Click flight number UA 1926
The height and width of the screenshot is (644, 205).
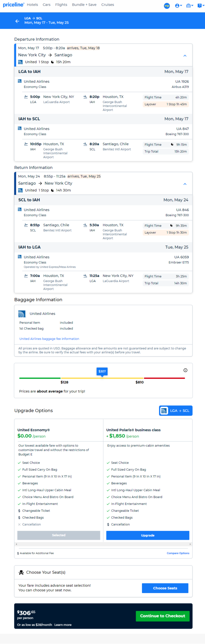(182, 82)
